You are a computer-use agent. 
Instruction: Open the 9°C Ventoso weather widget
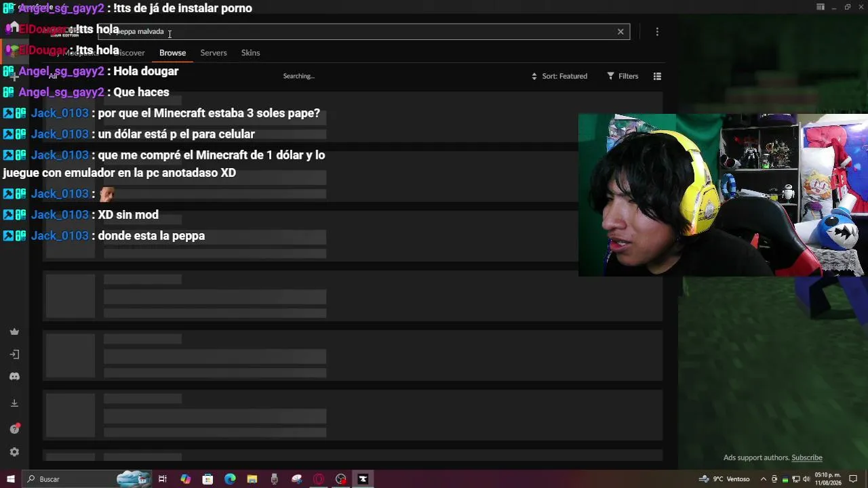pos(725,479)
